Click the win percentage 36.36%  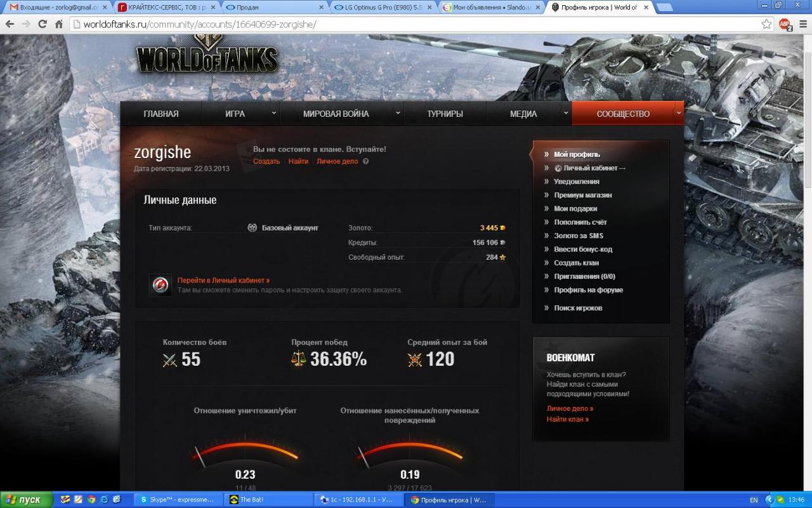[339, 359]
